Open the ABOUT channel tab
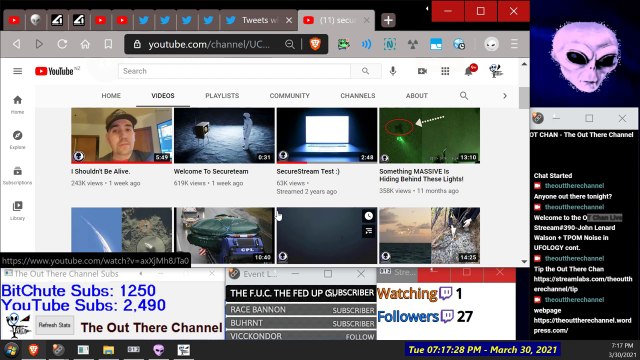 click(417, 96)
